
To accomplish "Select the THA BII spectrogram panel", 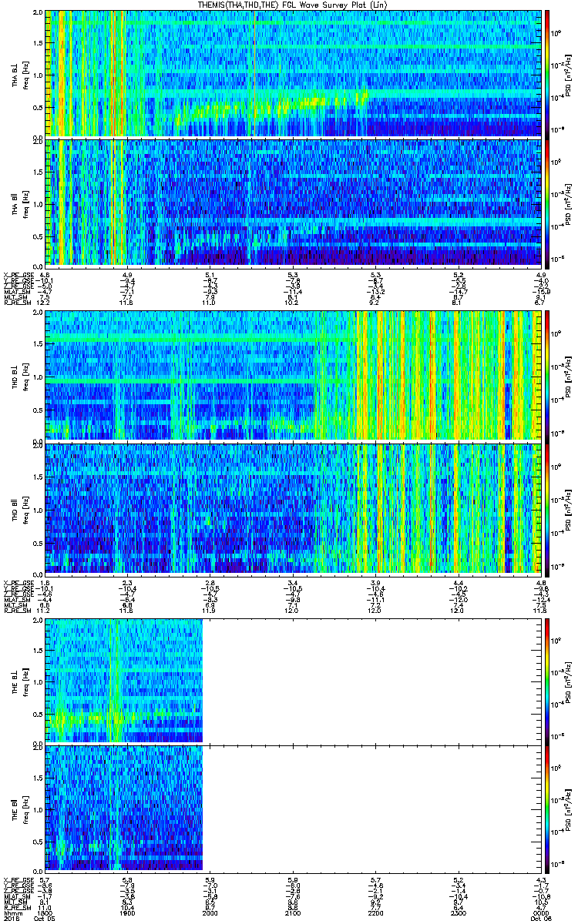I will (293, 203).
